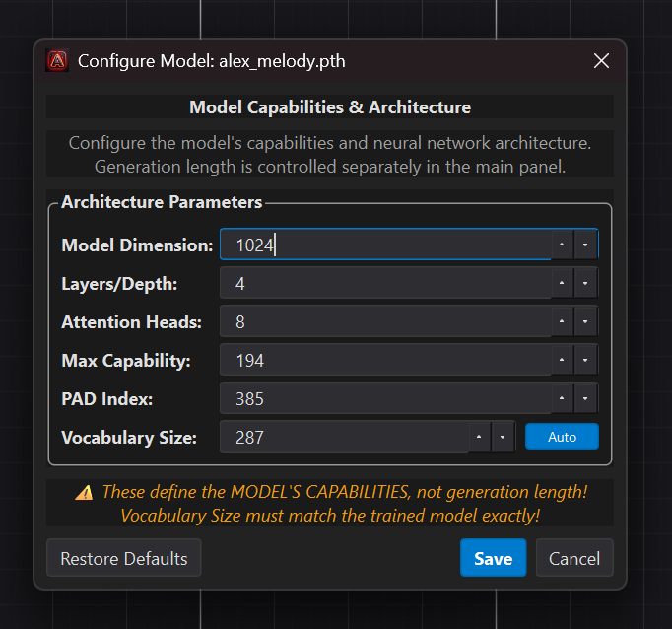This screenshot has height=629, width=672.
Task: Click 'Vocabulary Size must match' warning text
Action: [x=330, y=516]
